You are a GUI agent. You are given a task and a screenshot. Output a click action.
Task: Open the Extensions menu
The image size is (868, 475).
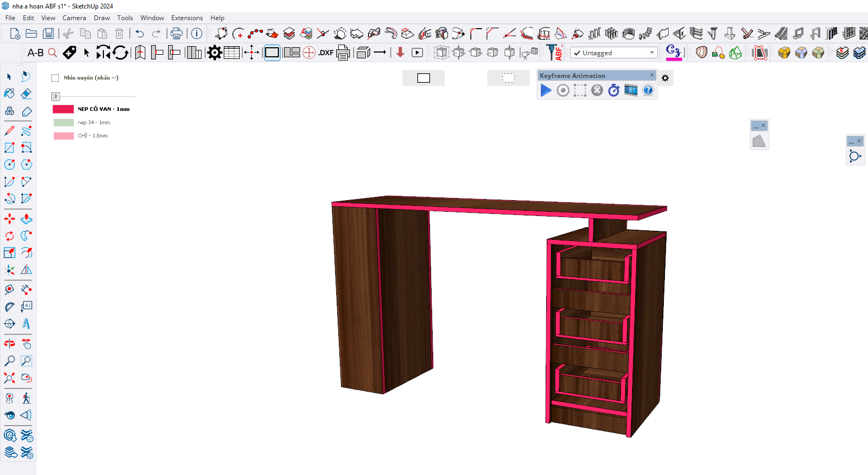pyautogui.click(x=187, y=18)
